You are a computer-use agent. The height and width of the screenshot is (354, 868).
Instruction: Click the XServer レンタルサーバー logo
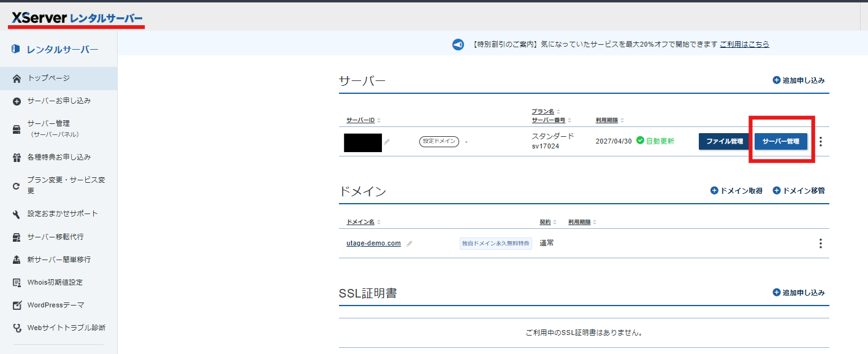pos(77,18)
